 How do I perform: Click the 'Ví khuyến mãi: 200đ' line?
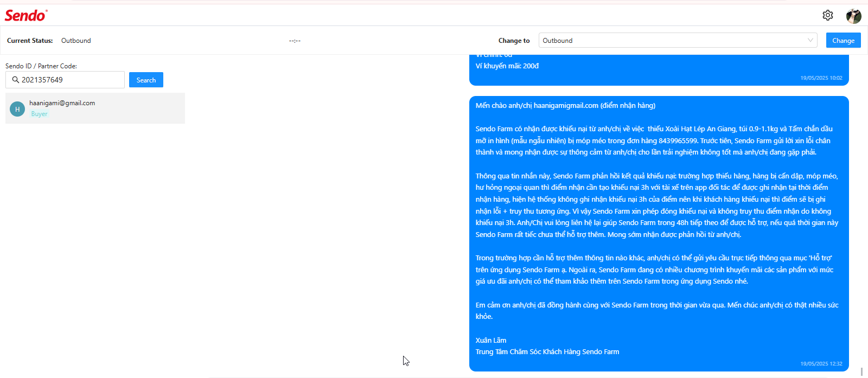point(507,66)
